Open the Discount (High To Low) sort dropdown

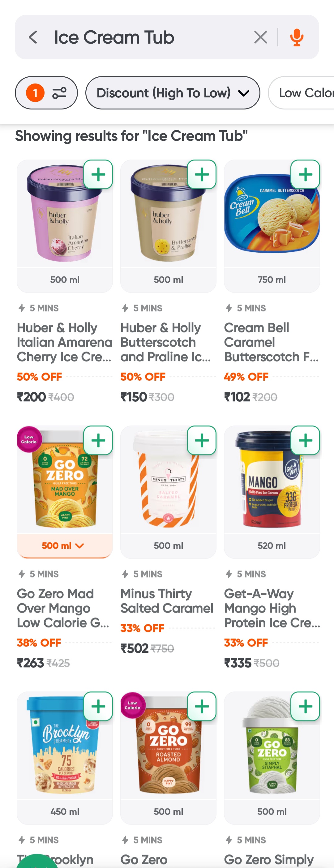point(173,93)
